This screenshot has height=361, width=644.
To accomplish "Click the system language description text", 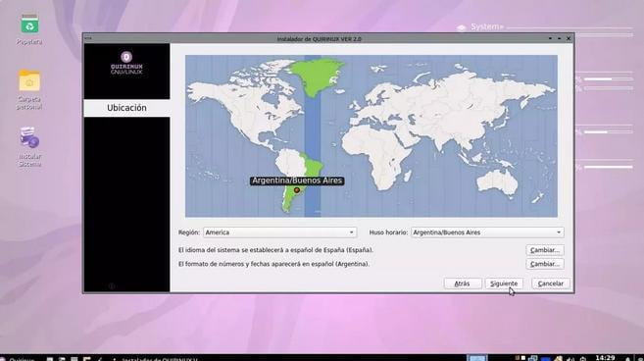I will 275,250.
